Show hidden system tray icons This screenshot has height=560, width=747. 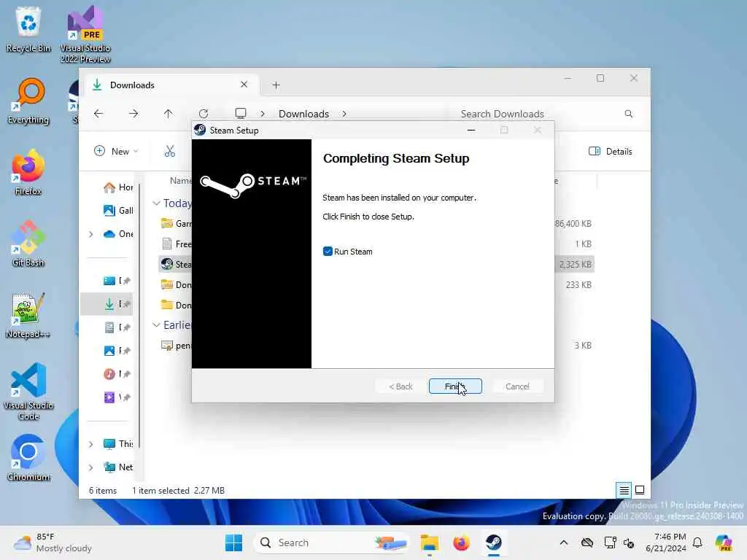tap(564, 542)
